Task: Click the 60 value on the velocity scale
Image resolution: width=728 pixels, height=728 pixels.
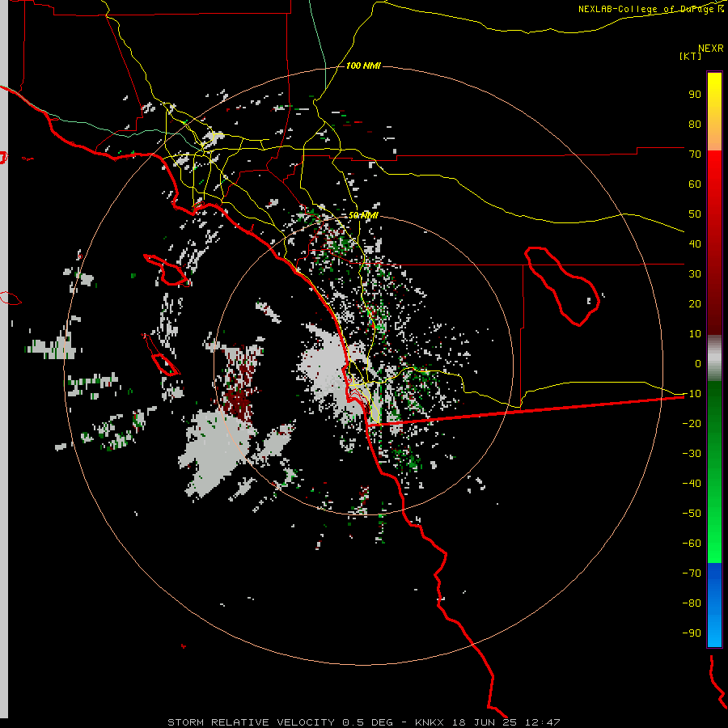Action: 695,184
